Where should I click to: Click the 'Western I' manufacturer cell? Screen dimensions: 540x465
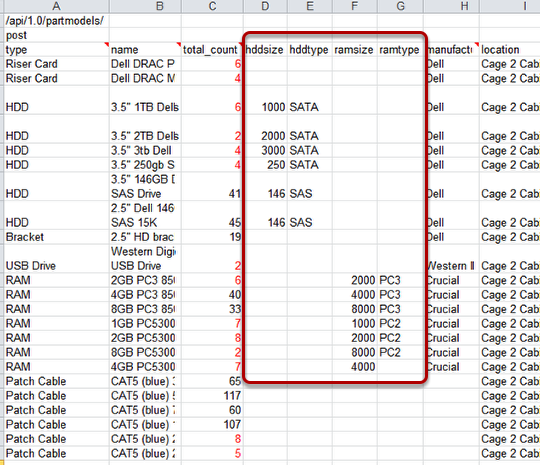[x=451, y=259]
